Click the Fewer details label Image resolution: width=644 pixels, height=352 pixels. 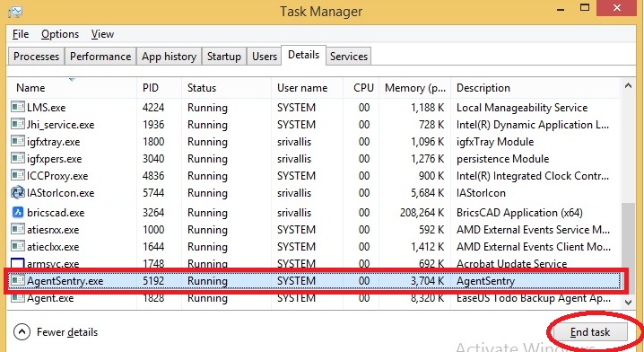(67, 332)
